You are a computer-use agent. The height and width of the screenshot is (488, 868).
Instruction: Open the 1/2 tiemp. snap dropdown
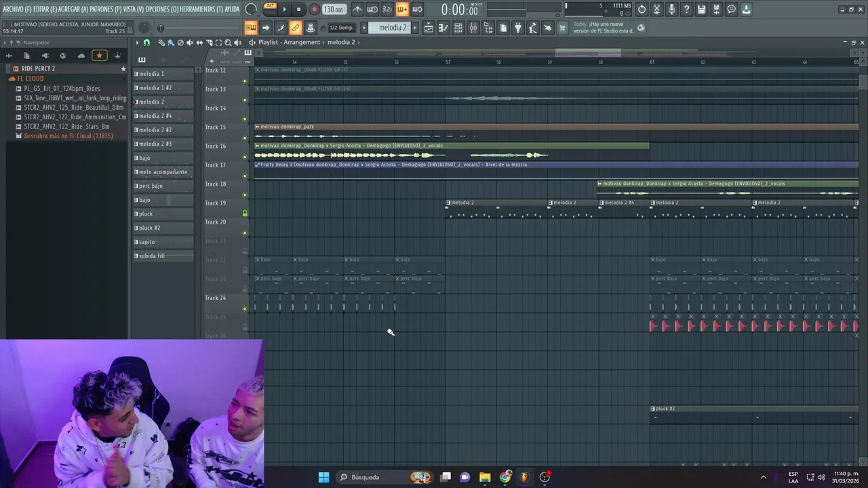click(342, 28)
